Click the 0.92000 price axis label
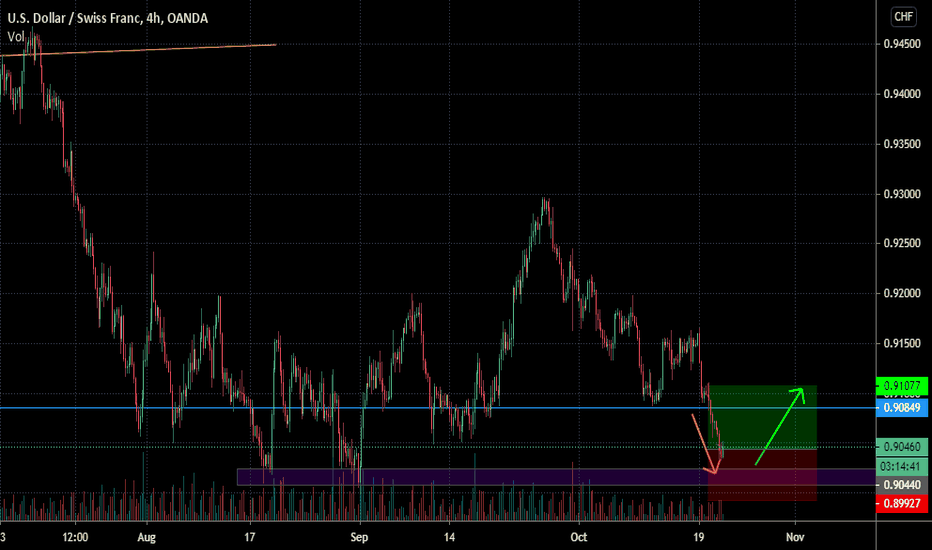Screen dimensions: 932x550 tap(902, 293)
